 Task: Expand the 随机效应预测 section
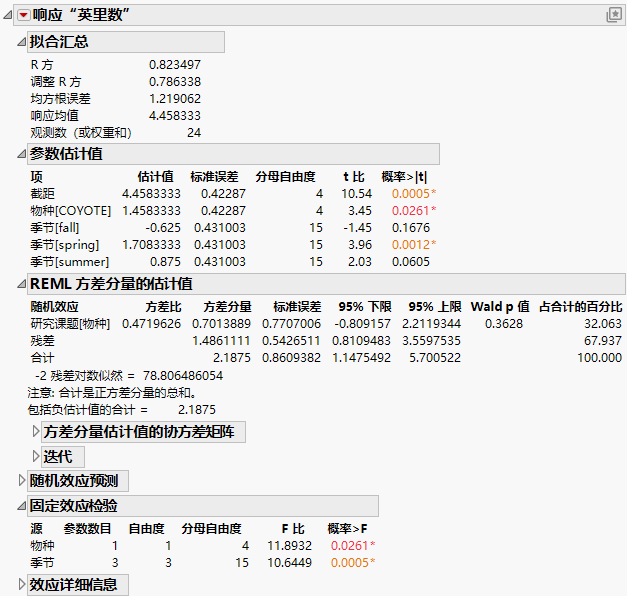[x=22, y=480]
